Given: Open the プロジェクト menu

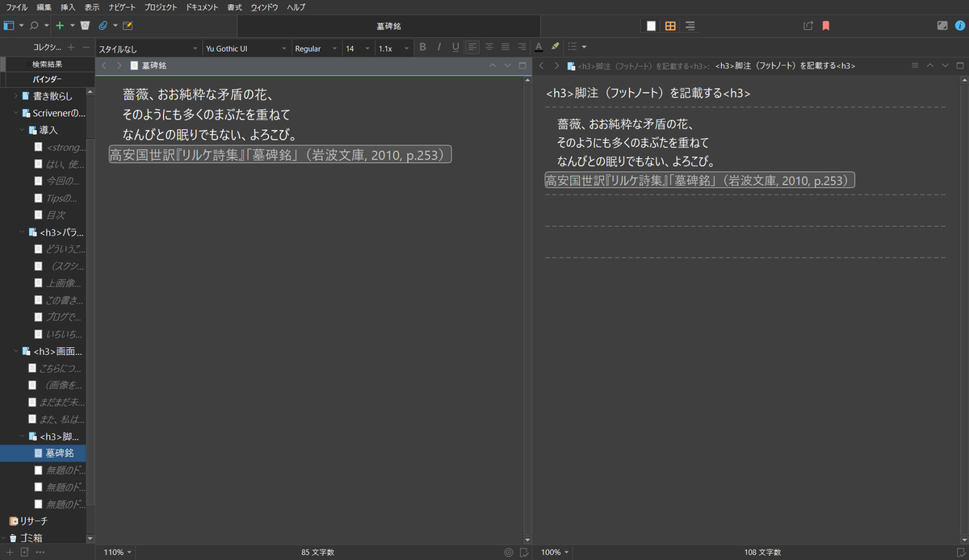Looking at the screenshot, I should point(161,6).
